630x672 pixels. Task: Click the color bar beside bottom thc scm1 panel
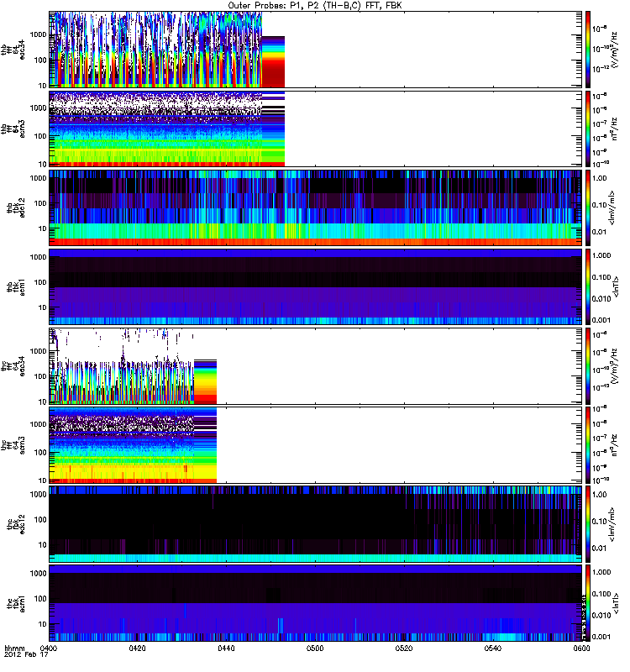pos(589,602)
